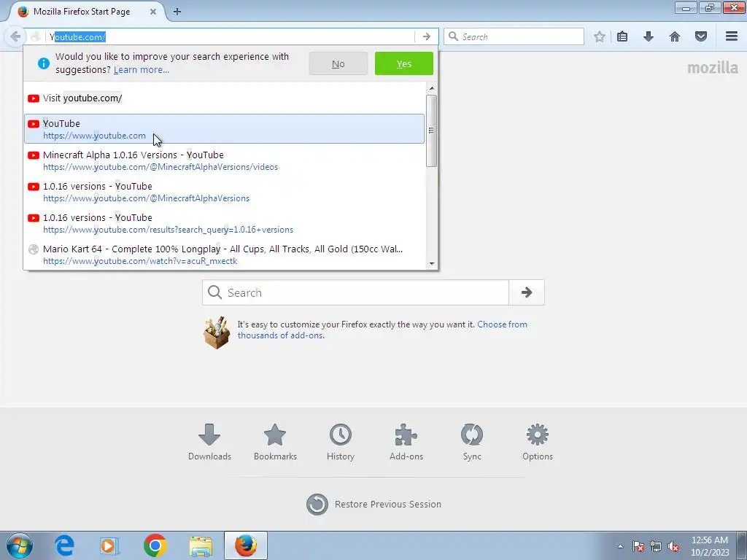Select the Visit youtube.com/ suggestion

pyautogui.click(x=224, y=98)
